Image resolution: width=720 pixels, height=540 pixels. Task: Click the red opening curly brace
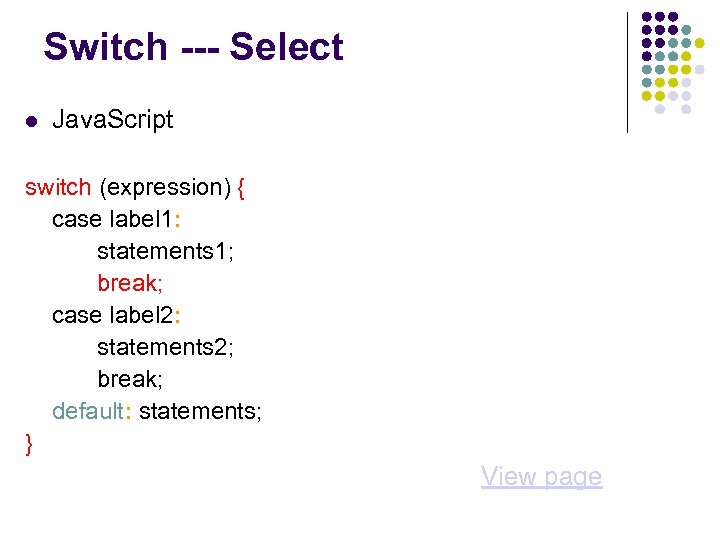(243, 187)
